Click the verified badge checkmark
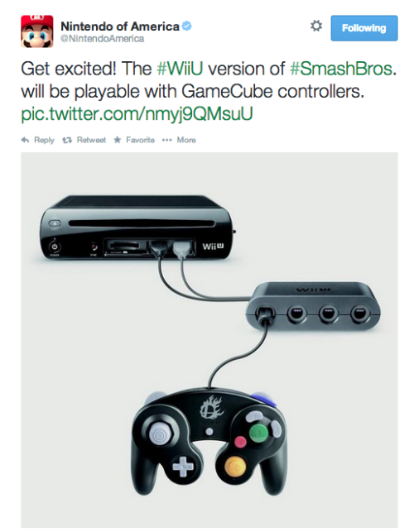 coord(186,26)
